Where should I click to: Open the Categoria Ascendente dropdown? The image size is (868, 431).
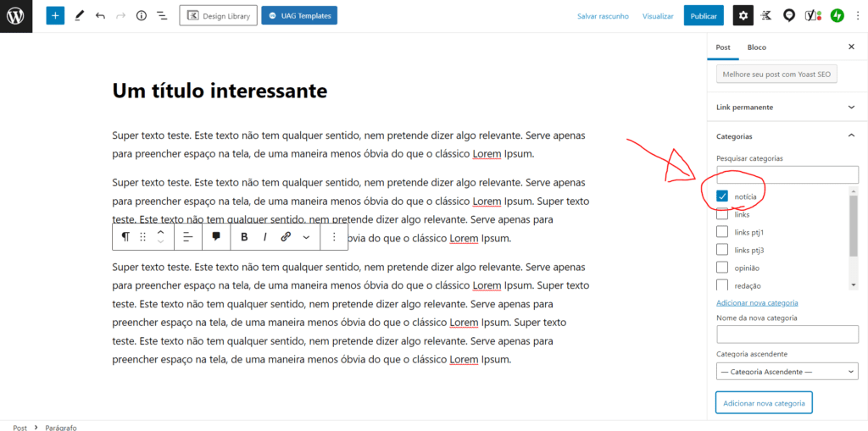tap(787, 372)
